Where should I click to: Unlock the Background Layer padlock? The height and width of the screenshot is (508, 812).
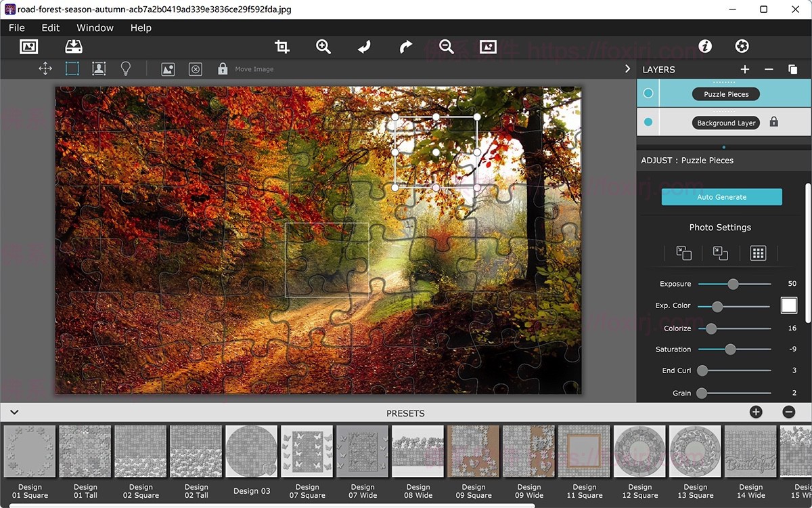click(773, 122)
